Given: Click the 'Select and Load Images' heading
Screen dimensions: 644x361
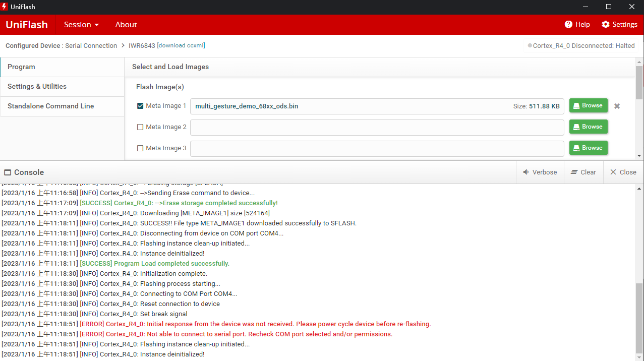Looking at the screenshot, I should pyautogui.click(x=170, y=67).
